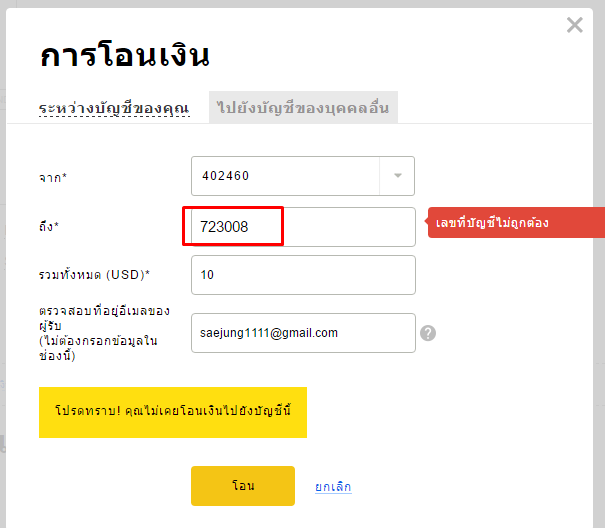Click the รวมทั้งหมด (USD)* label
605x528 pixels.
[94, 275]
